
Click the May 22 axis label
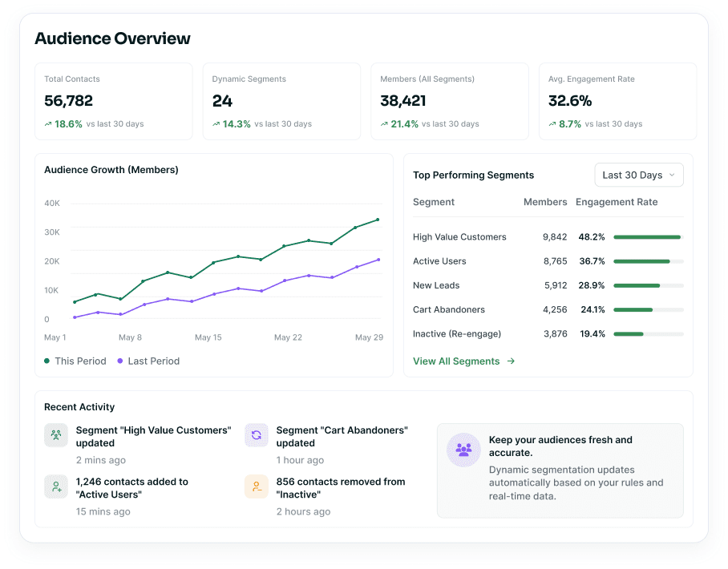[x=288, y=337]
